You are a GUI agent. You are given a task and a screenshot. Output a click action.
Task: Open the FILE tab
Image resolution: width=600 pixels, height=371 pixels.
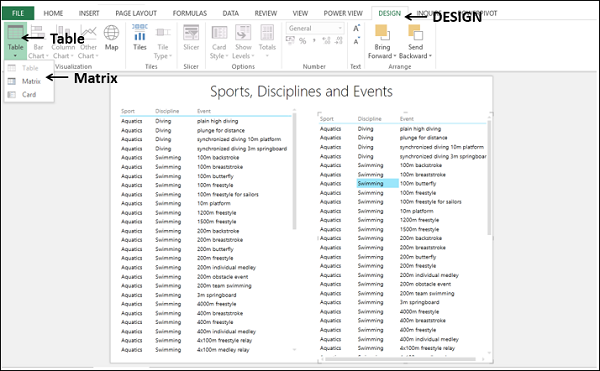(x=18, y=13)
